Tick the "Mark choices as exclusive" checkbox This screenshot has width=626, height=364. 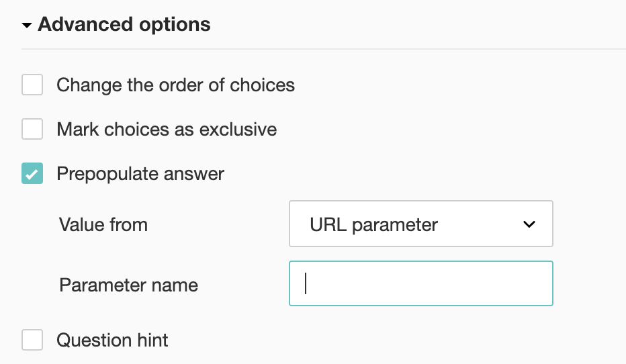tap(32, 129)
